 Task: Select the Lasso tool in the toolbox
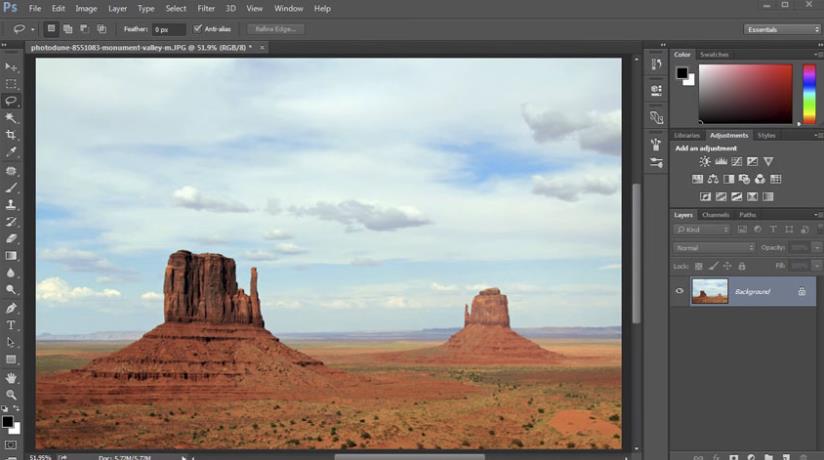[x=11, y=101]
